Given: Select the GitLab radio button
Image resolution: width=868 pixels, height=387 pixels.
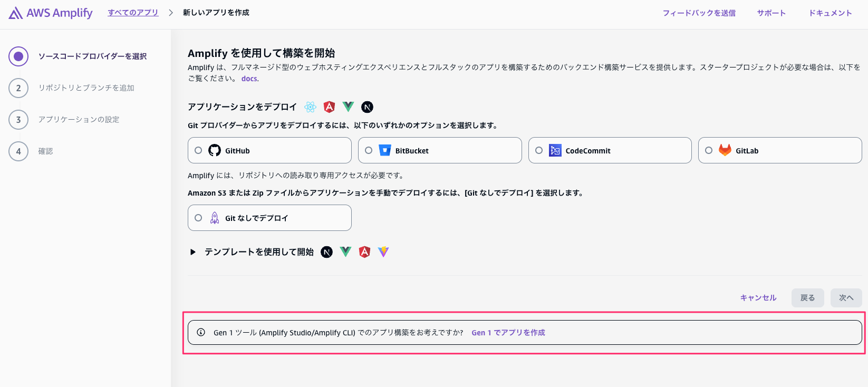Looking at the screenshot, I should (x=709, y=150).
